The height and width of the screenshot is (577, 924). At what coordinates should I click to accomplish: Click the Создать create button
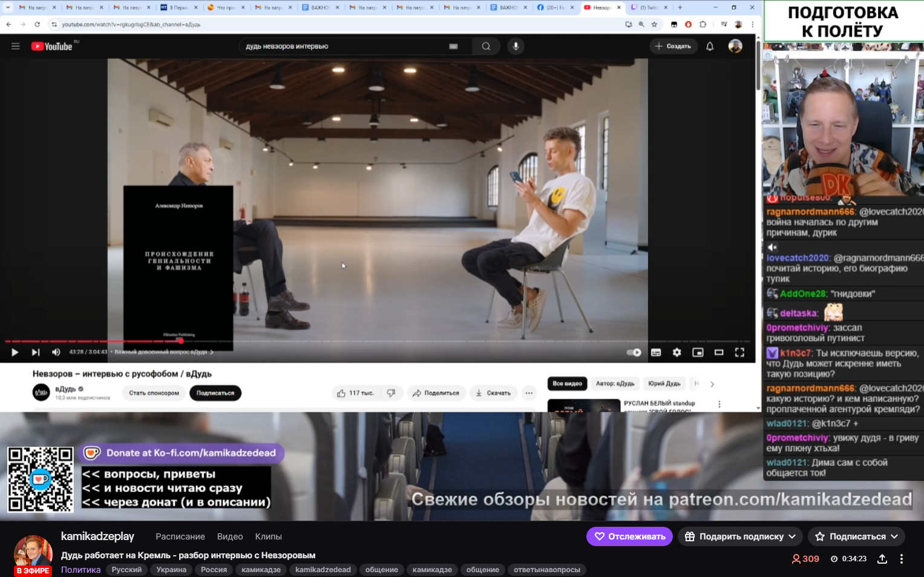pos(673,46)
